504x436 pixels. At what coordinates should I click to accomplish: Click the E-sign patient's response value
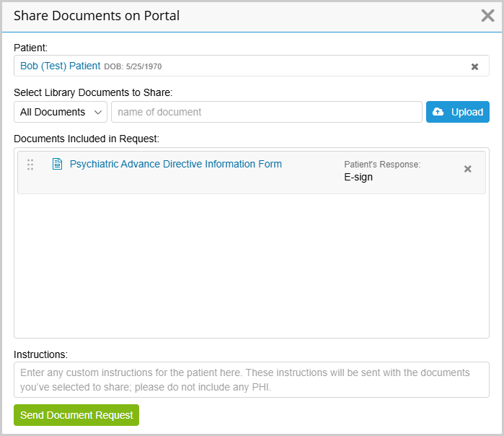click(358, 177)
